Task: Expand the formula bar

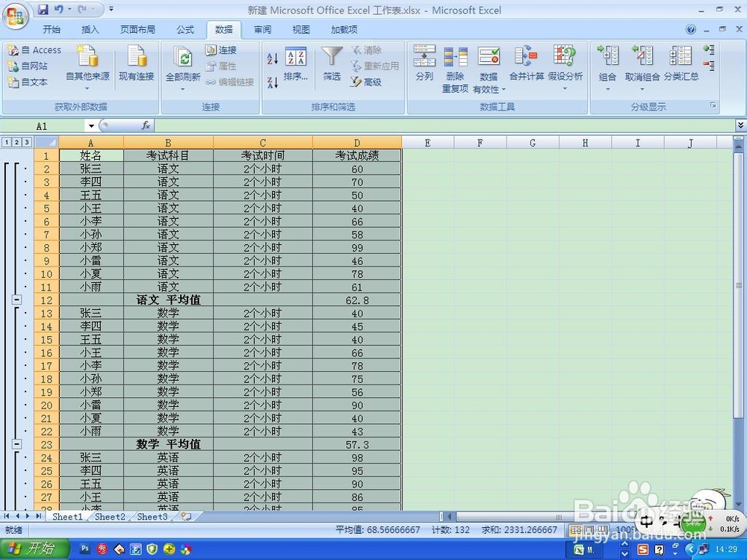Action: coord(740,125)
